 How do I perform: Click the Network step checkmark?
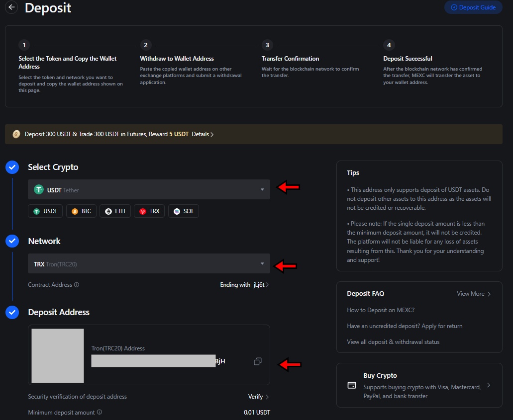coord(12,241)
